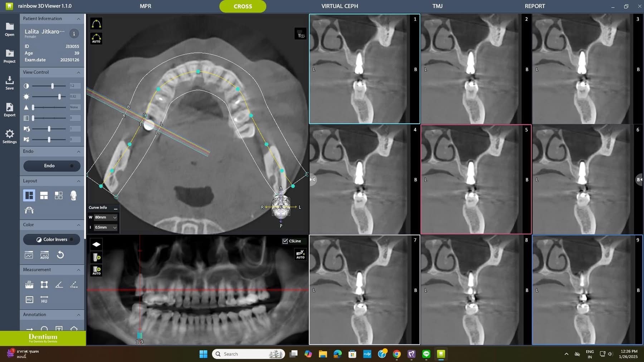The image size is (644, 362).
Task: Collapse the View Control section
Action: pos(78,72)
